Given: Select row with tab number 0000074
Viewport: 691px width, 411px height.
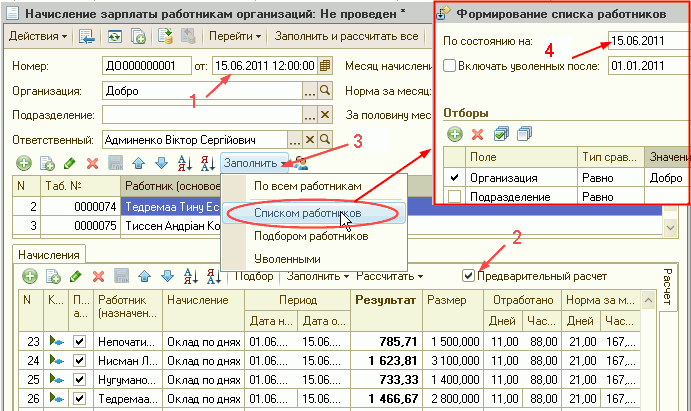Looking at the screenshot, I should coord(337,207).
